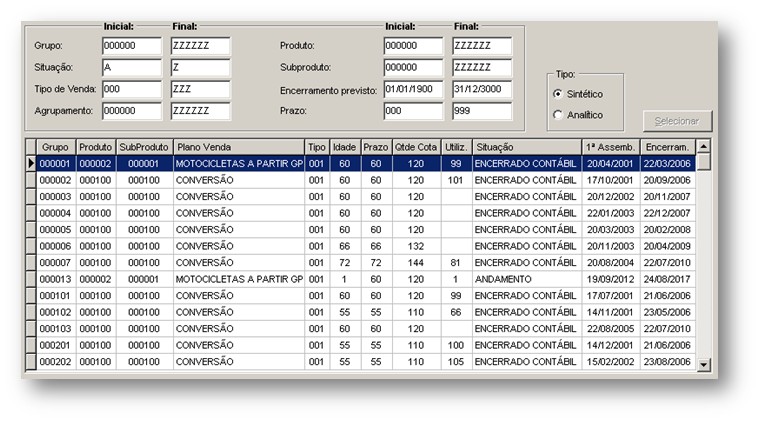The width and height of the screenshot is (760, 421).
Task: Click the Encerram. column header
Action: [x=667, y=147]
